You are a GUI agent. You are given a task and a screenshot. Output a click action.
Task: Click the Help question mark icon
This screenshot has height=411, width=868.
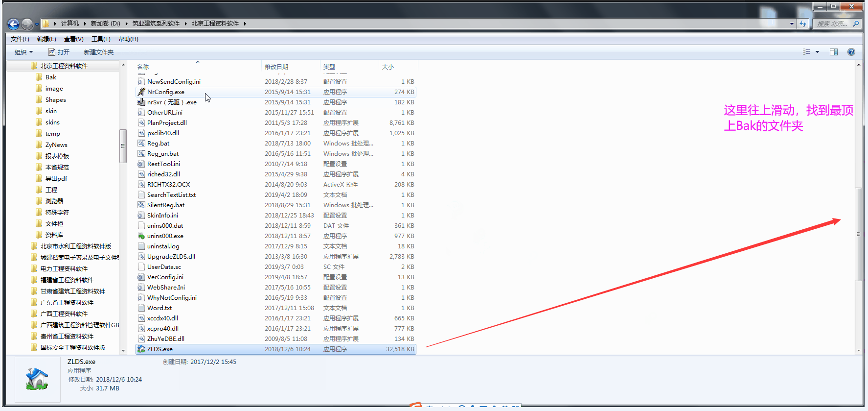coord(851,52)
